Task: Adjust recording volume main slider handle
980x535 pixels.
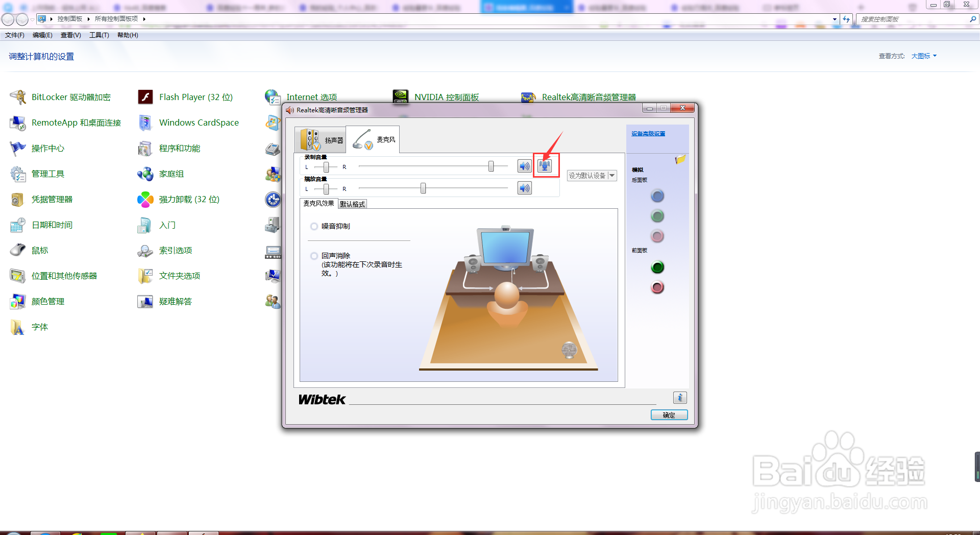Action: (x=491, y=166)
